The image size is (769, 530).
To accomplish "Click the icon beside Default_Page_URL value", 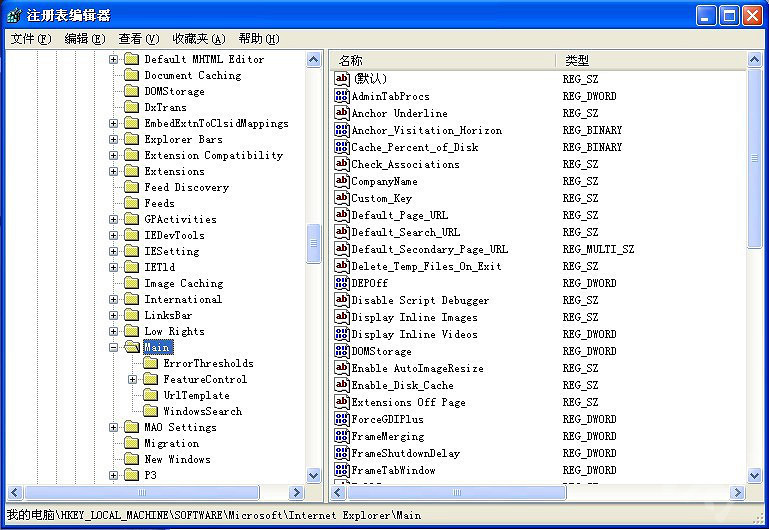I will [x=341, y=215].
